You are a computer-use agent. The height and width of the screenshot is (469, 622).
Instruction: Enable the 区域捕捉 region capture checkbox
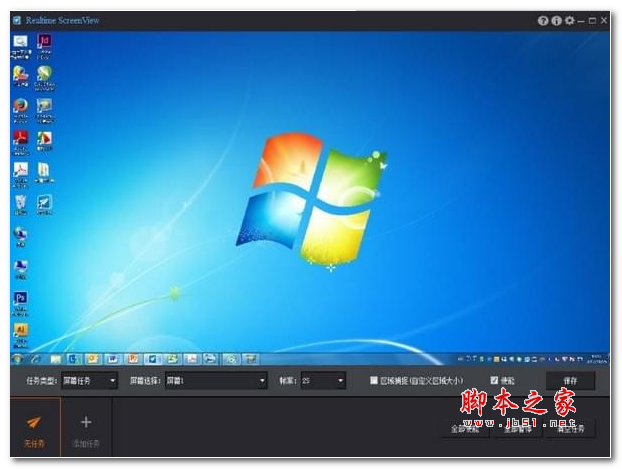pos(374,381)
